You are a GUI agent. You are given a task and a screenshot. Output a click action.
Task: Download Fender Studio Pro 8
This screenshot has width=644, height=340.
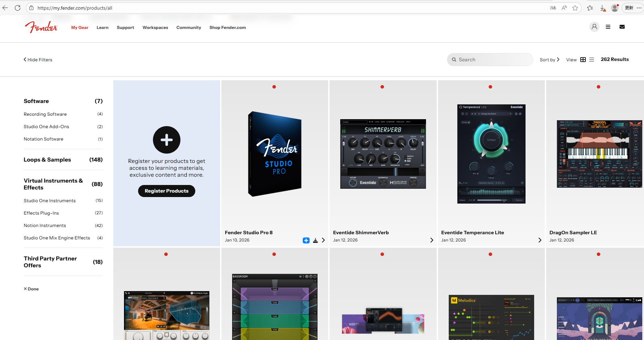[x=315, y=240]
